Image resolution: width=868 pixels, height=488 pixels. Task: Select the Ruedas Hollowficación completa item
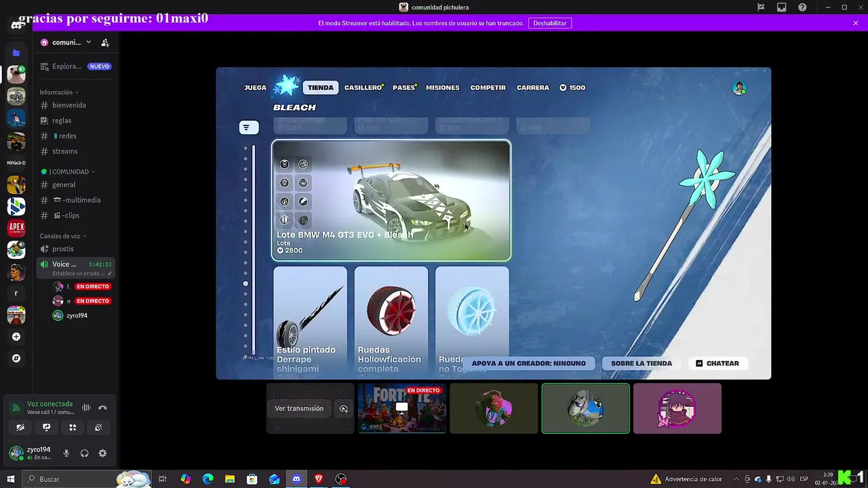[x=391, y=321]
